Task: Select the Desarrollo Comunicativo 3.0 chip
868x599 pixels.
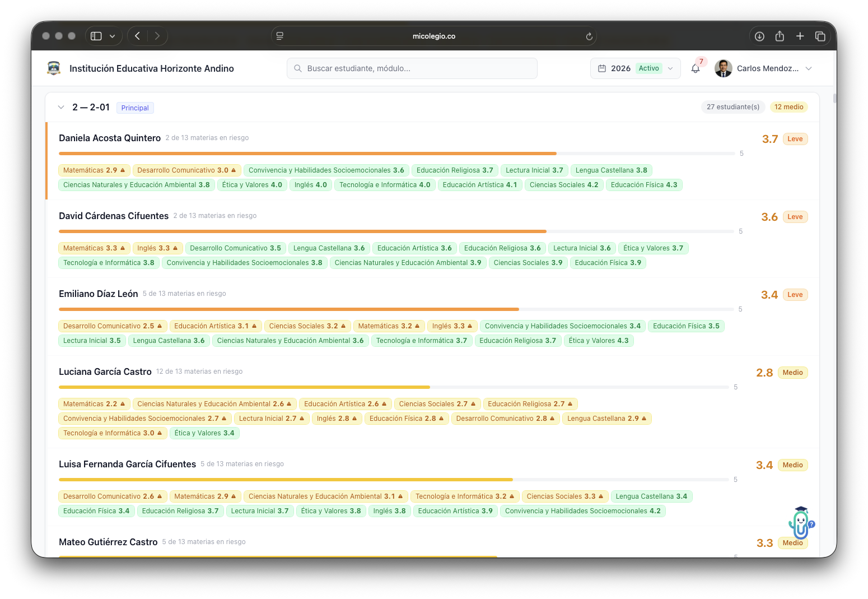Action: click(187, 170)
